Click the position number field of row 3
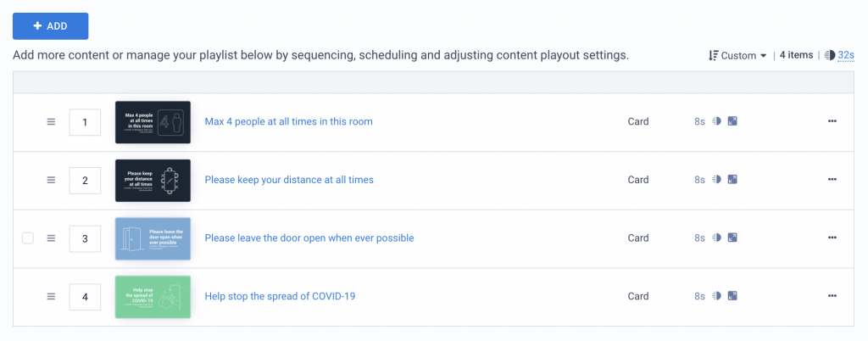The height and width of the screenshot is (341, 868). [x=85, y=238]
